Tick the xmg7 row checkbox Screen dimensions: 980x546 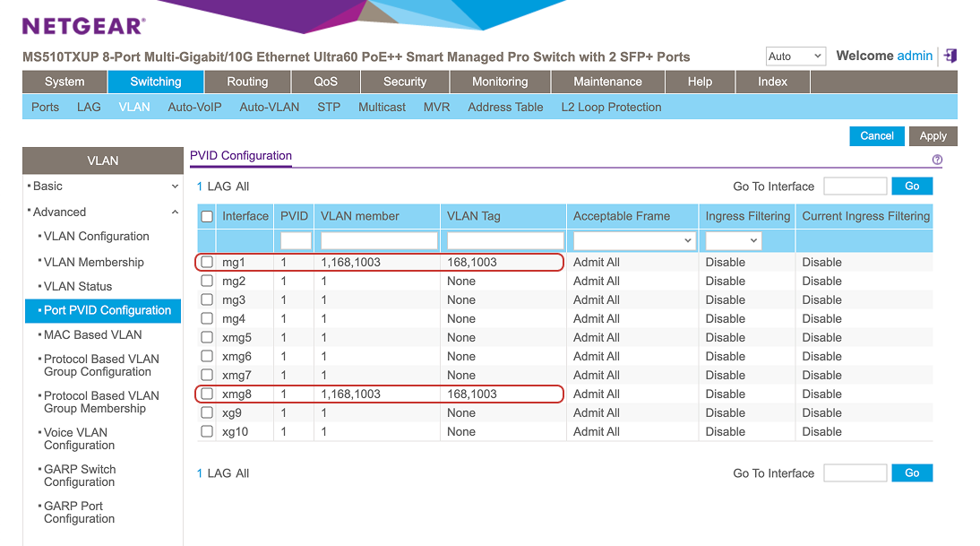tap(207, 375)
